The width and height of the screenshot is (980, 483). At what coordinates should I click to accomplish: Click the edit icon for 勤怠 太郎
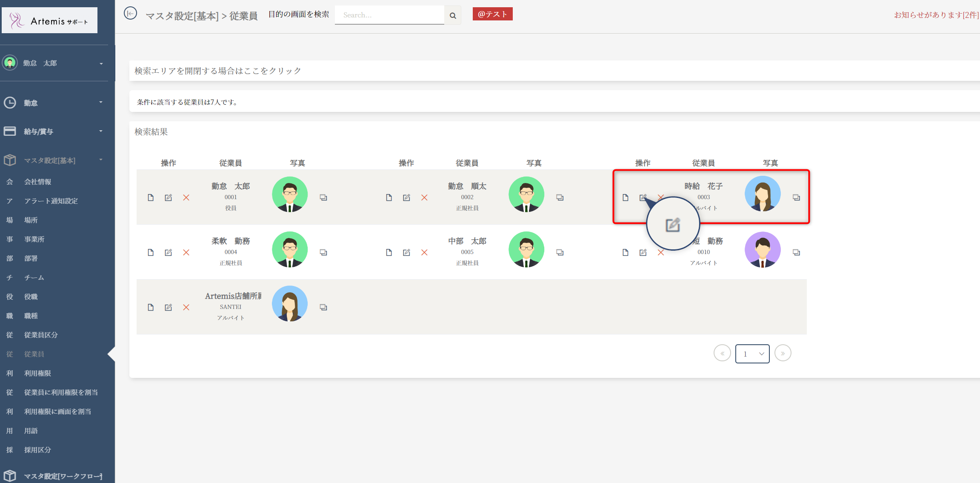click(x=169, y=197)
